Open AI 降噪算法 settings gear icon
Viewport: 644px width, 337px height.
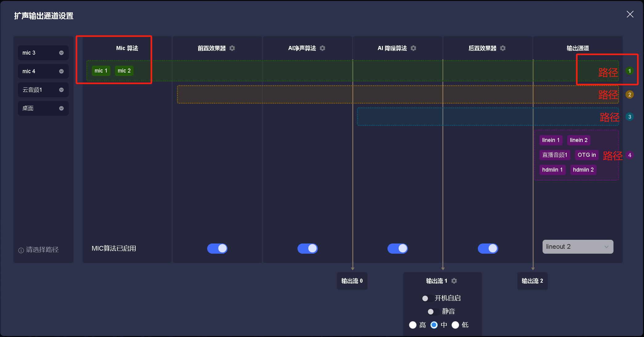[413, 48]
